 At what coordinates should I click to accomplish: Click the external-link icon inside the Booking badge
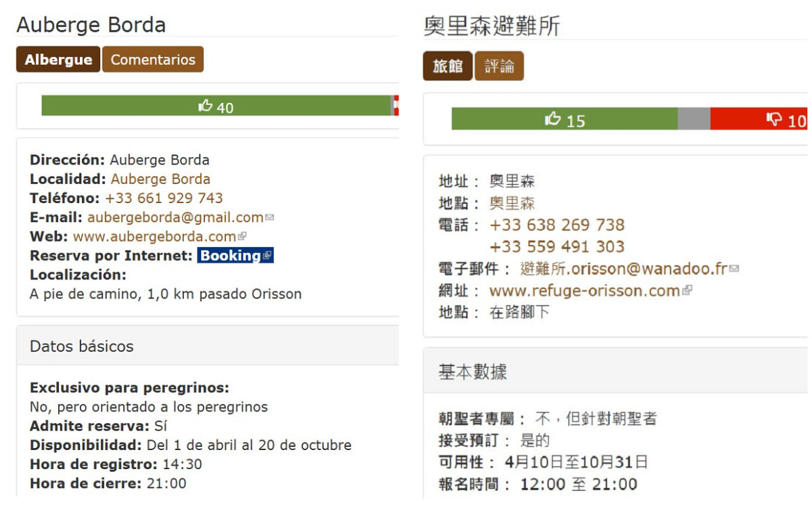267,256
